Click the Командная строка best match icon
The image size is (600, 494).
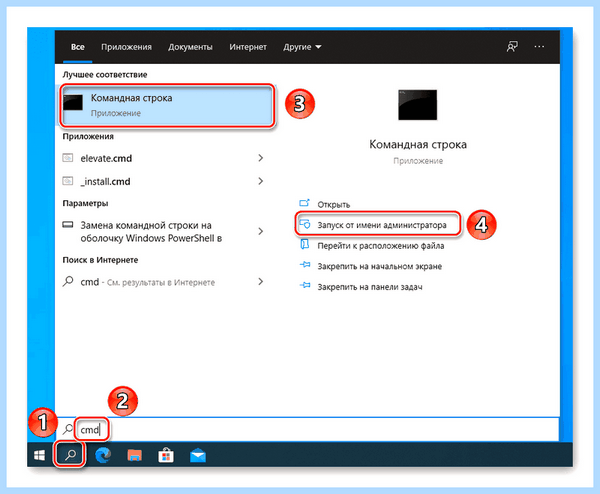[x=73, y=103]
